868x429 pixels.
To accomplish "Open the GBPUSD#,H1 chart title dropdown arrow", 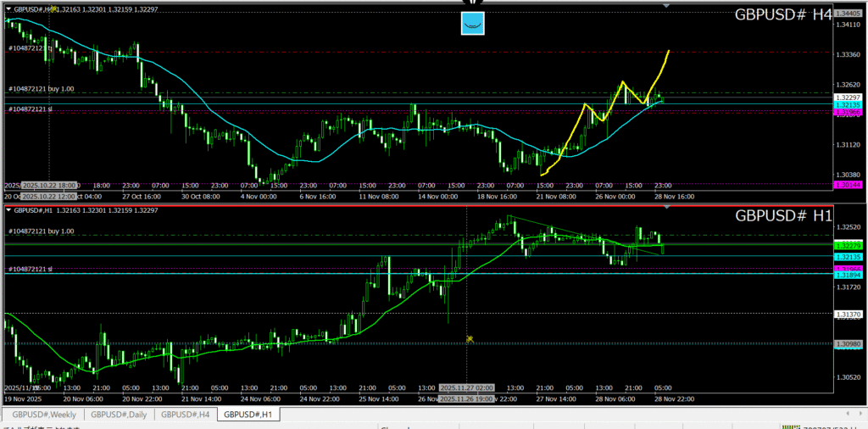I will point(8,210).
